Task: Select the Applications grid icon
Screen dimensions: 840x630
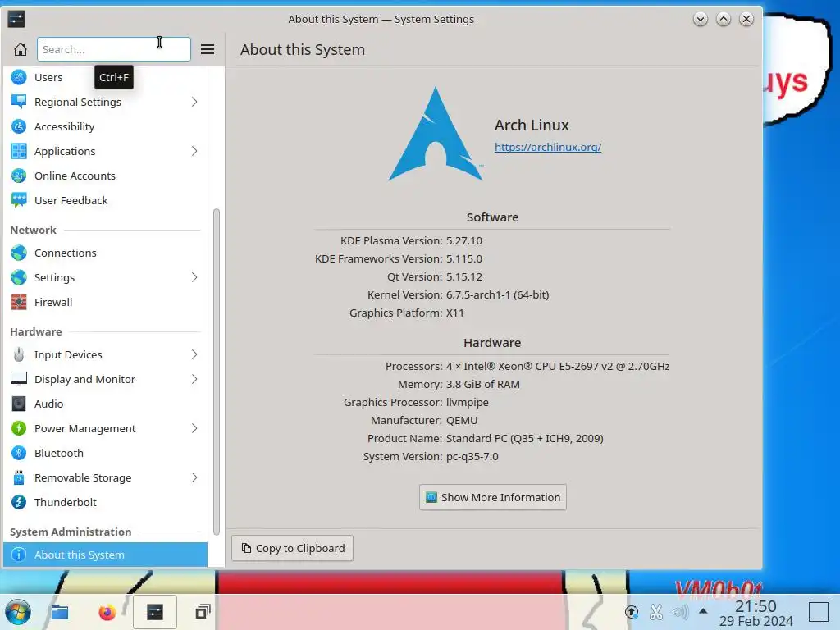Action: click(19, 151)
